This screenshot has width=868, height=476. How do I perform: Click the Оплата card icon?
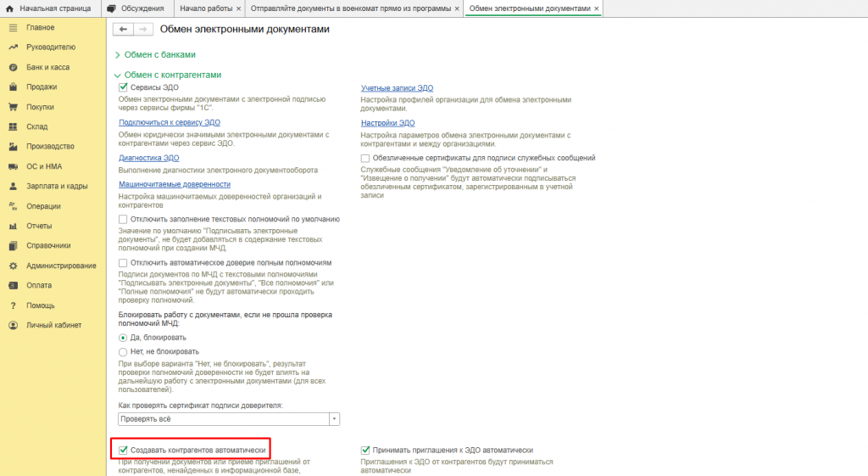coord(14,285)
